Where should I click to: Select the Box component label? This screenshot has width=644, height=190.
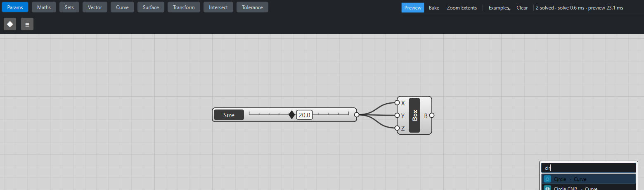pos(414,115)
